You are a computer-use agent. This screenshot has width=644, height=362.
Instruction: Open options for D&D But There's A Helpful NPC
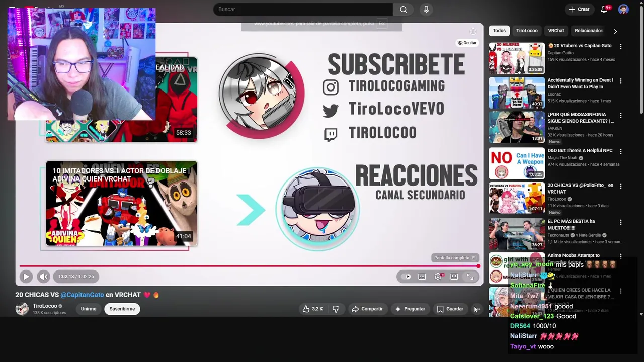pos(620,151)
